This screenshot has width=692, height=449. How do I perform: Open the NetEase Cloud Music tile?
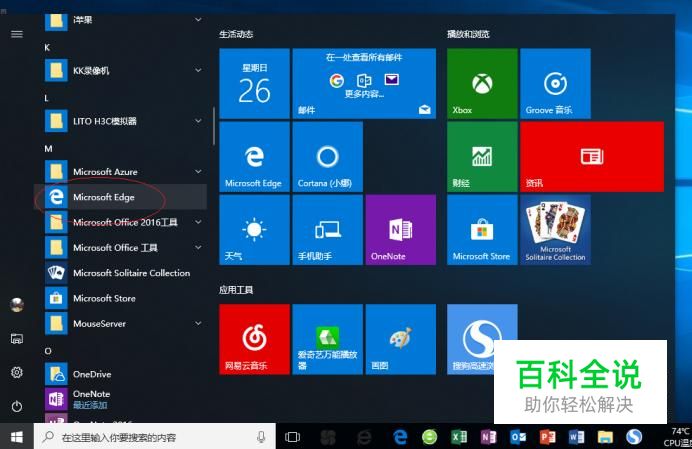[254, 339]
